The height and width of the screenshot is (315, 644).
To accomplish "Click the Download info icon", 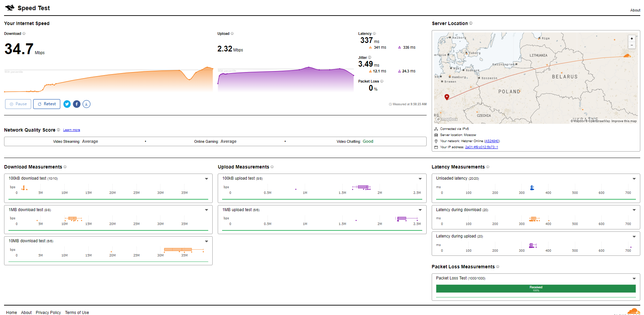I will point(24,33).
